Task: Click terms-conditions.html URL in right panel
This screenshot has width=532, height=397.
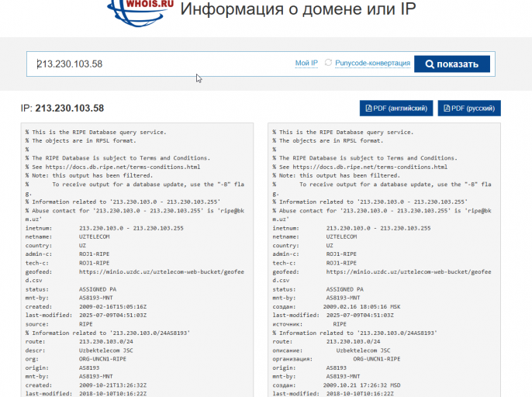Action: tap(370, 167)
